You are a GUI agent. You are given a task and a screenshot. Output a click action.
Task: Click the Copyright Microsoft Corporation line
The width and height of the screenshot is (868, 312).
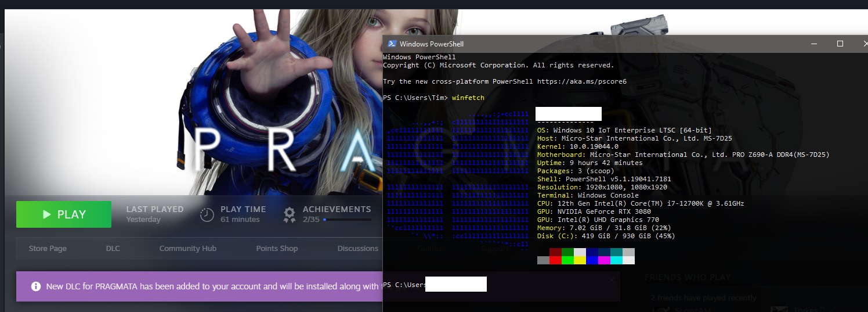(498, 65)
